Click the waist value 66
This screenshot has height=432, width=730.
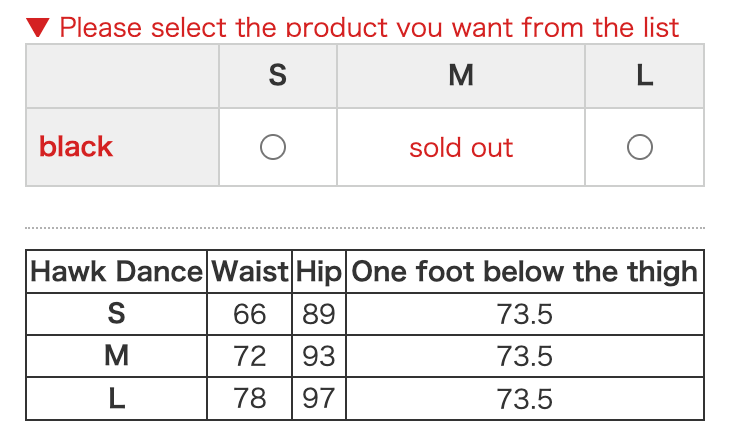pyautogui.click(x=250, y=314)
